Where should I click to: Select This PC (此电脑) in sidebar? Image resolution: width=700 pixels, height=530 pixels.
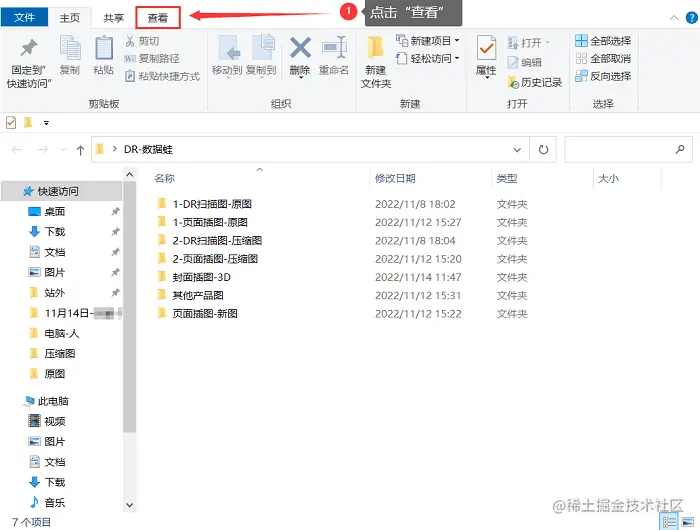(x=53, y=401)
